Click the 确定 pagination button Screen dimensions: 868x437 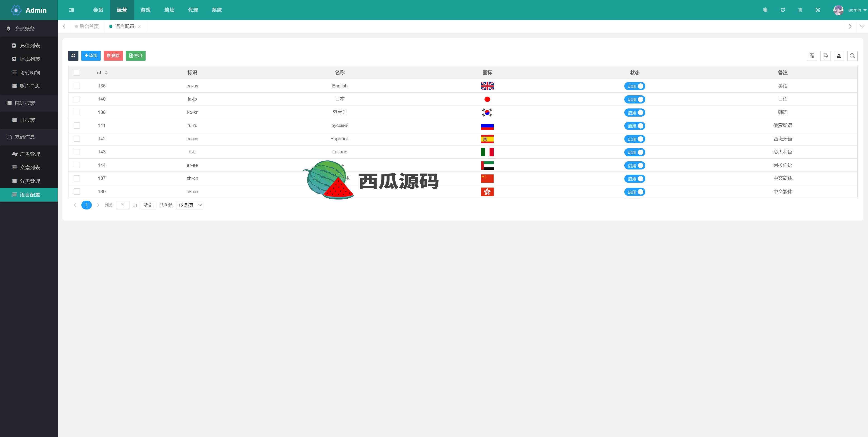pyautogui.click(x=148, y=205)
